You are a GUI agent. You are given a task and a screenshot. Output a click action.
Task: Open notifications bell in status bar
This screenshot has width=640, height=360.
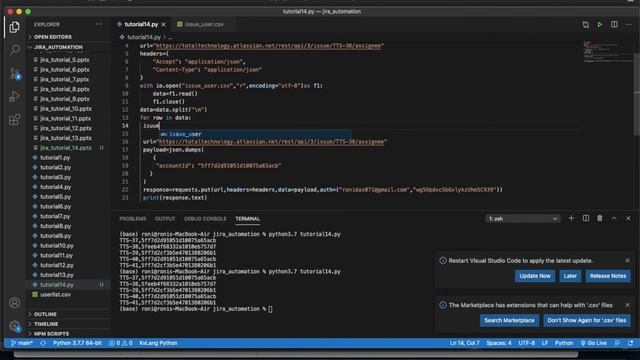(x=631, y=343)
